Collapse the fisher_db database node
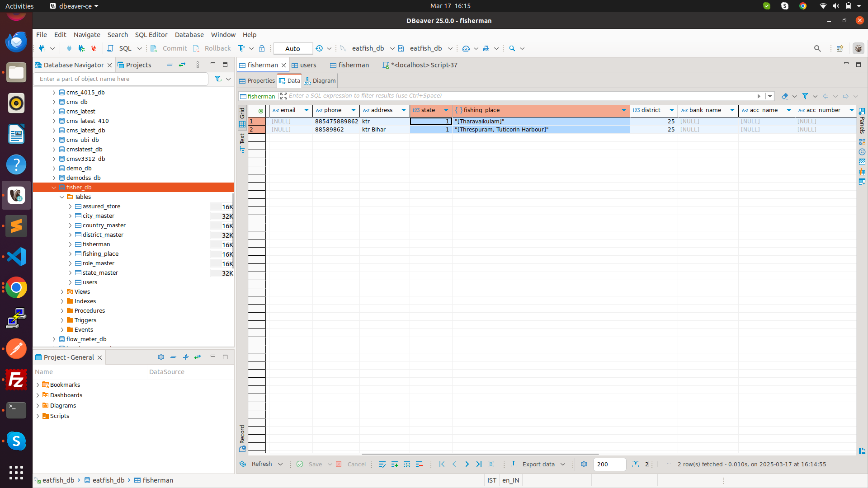Image resolution: width=868 pixels, height=488 pixels. 54,188
